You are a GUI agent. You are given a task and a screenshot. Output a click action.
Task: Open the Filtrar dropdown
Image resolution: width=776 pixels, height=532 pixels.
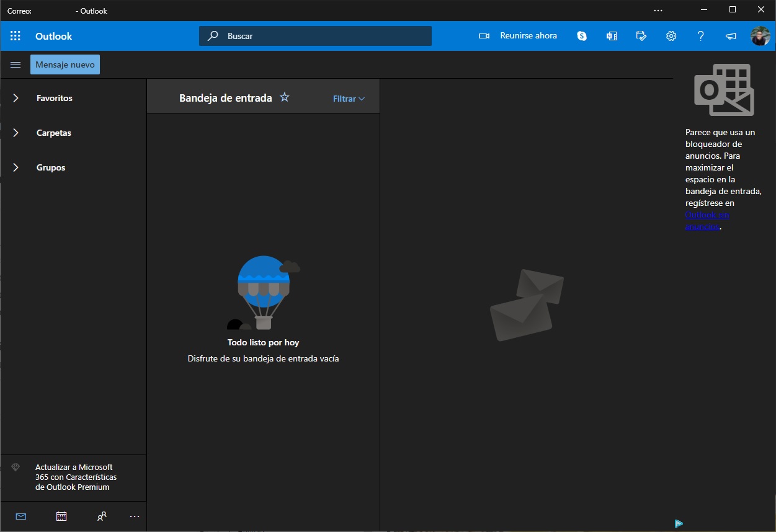(x=349, y=99)
